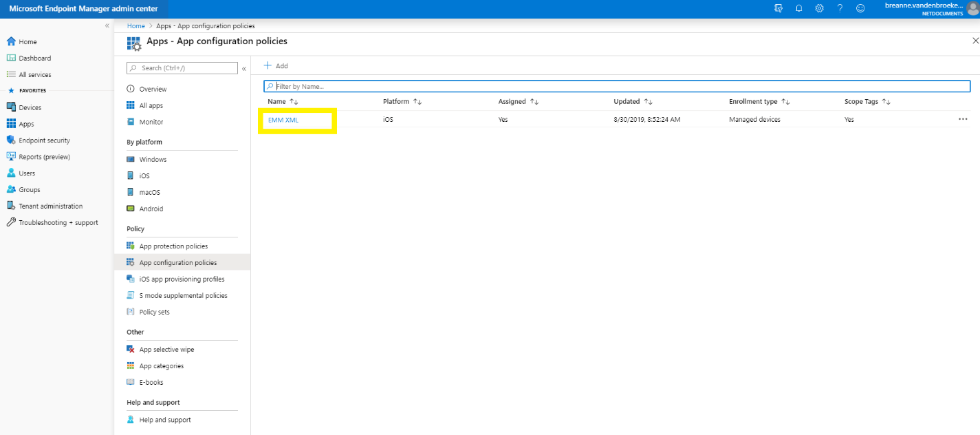Open the Devices section from the sidebar
Screen dimensions: 980x435
pyautogui.click(x=28, y=107)
